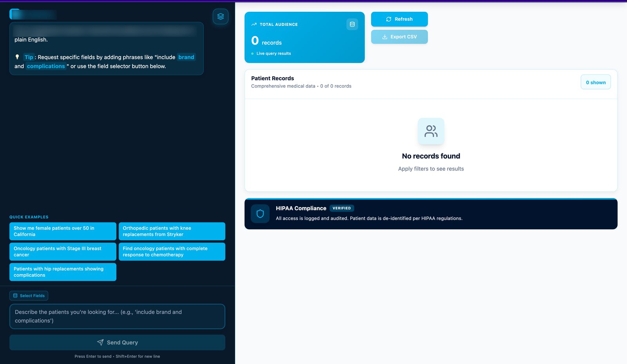627x364 pixels.
Task: Click the database icon in Total Audience card
Action: [x=352, y=24]
